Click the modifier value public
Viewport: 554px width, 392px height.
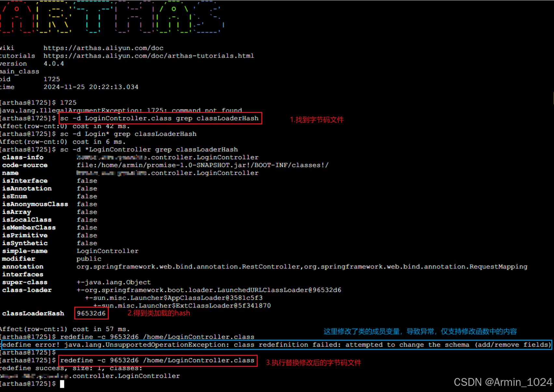[89, 259]
